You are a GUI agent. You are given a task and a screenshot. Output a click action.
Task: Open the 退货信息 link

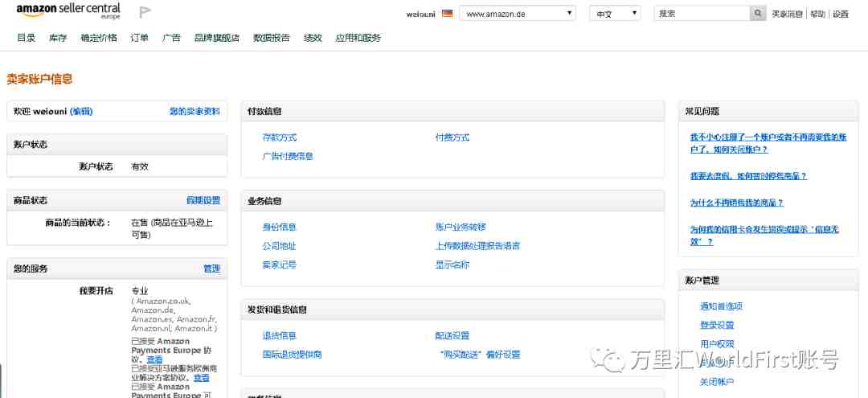click(x=280, y=335)
